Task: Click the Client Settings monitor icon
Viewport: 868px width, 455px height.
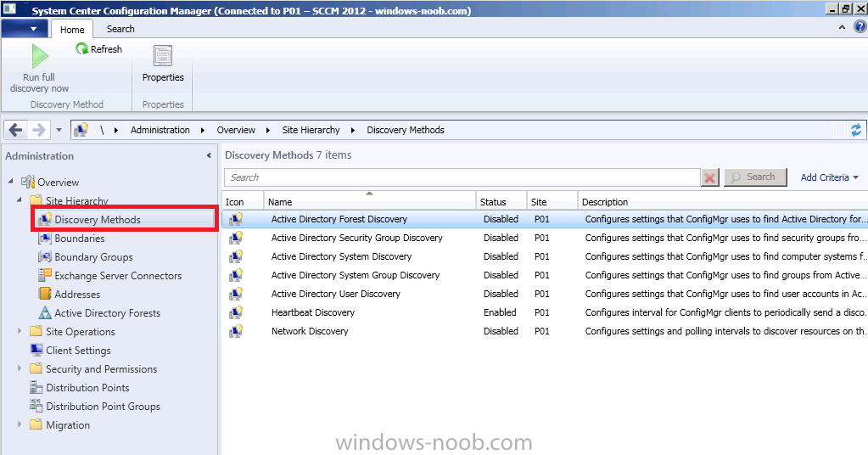Action: tap(36, 350)
